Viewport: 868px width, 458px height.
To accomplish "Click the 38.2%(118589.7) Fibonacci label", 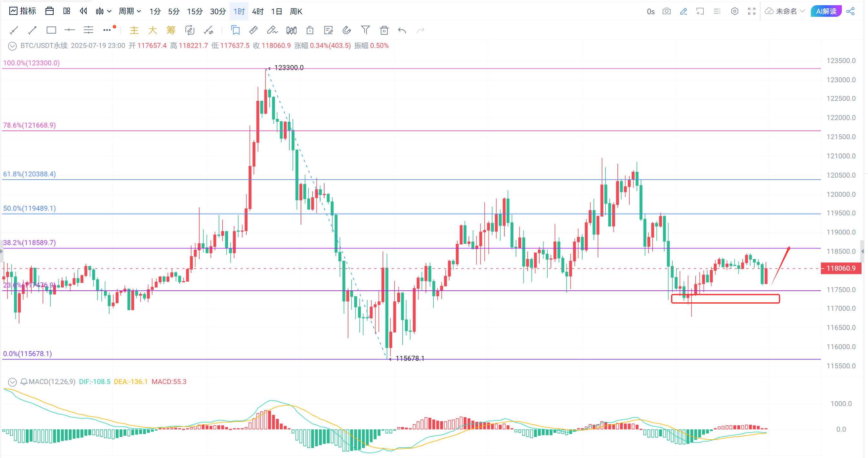I will 29,243.
